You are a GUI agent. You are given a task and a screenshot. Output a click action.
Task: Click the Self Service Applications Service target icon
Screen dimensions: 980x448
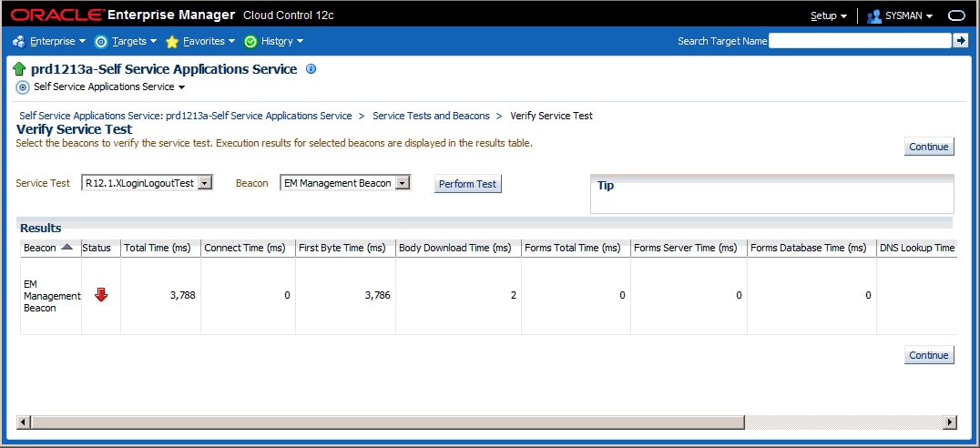(23, 87)
